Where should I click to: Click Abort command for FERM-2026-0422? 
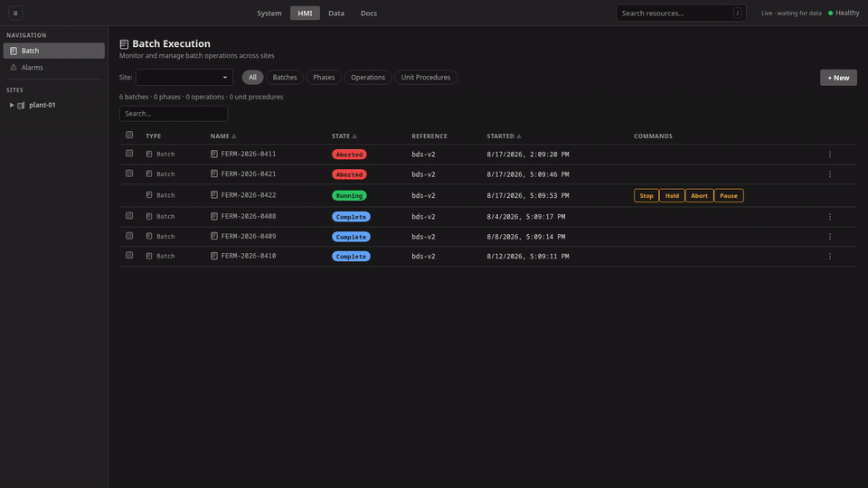point(699,196)
